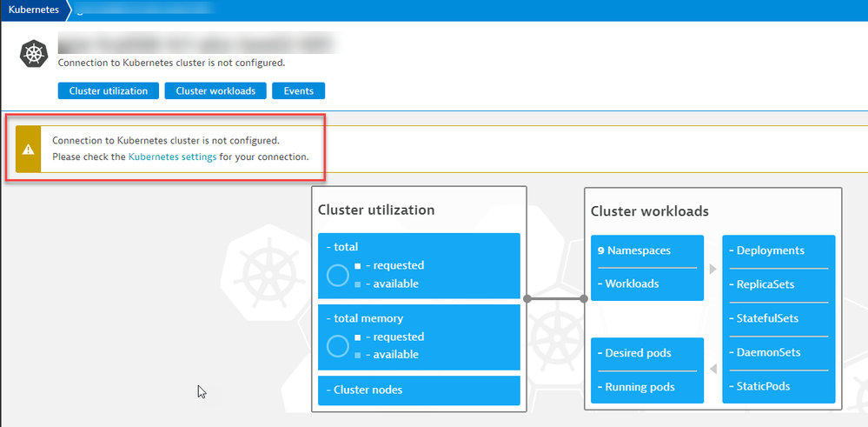
Task: Follow the Kubernetes settings link
Action: 172,157
